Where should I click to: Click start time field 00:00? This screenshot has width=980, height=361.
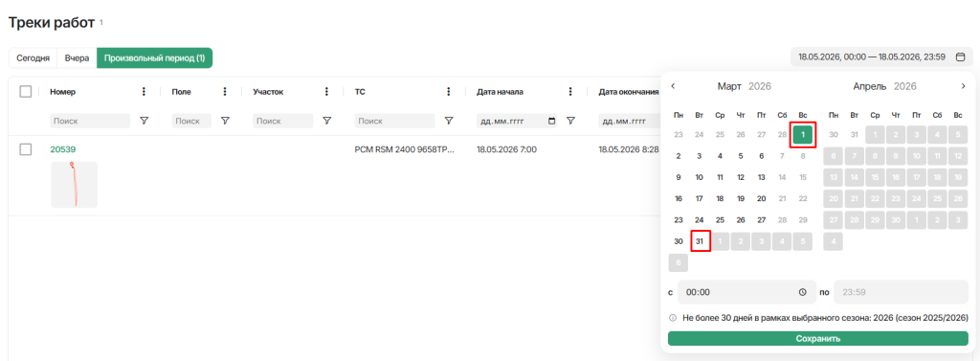coord(746,292)
